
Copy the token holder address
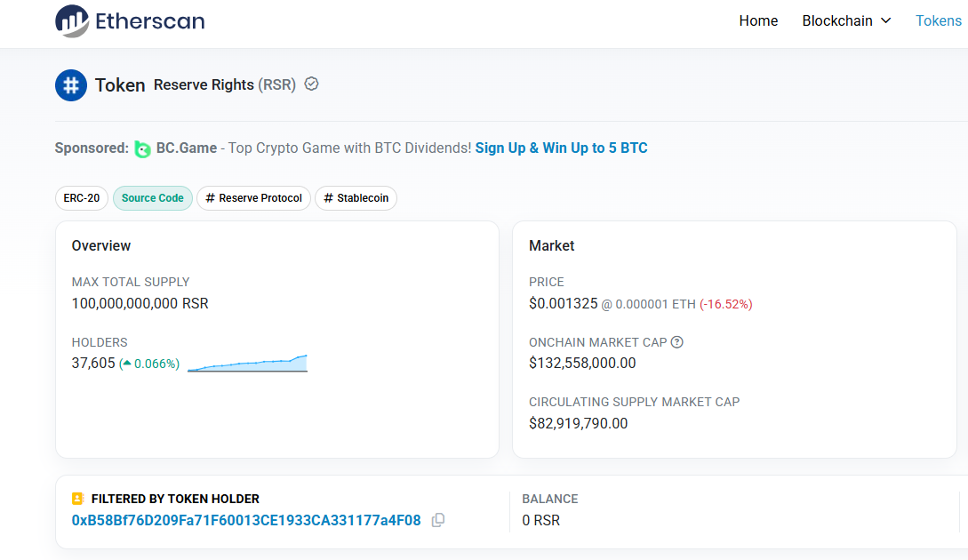(437, 521)
